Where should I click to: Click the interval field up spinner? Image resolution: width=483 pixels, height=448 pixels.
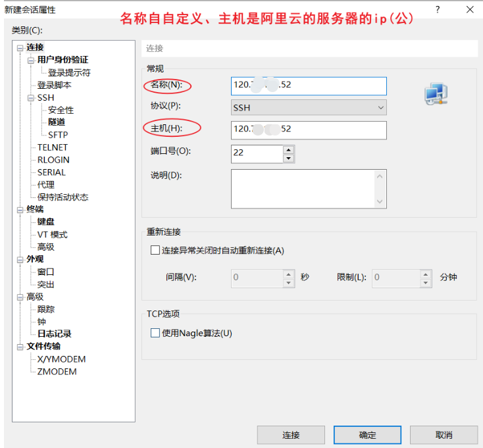pos(288,274)
